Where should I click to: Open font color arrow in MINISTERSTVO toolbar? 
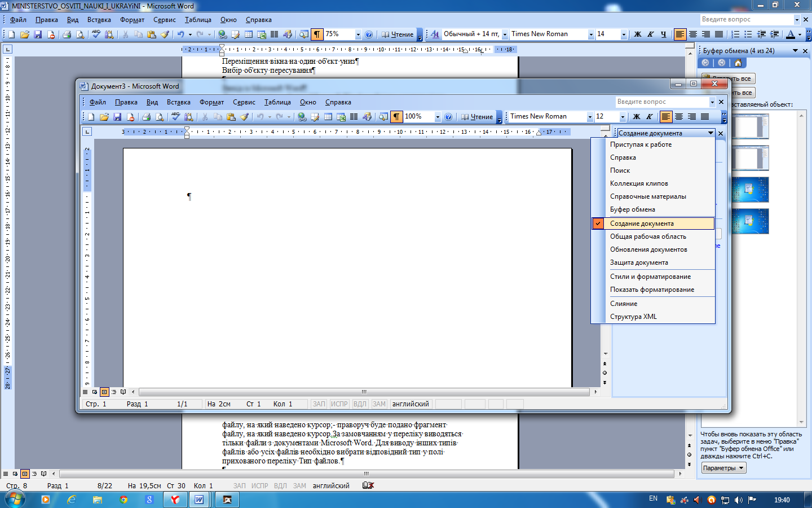[800, 34]
